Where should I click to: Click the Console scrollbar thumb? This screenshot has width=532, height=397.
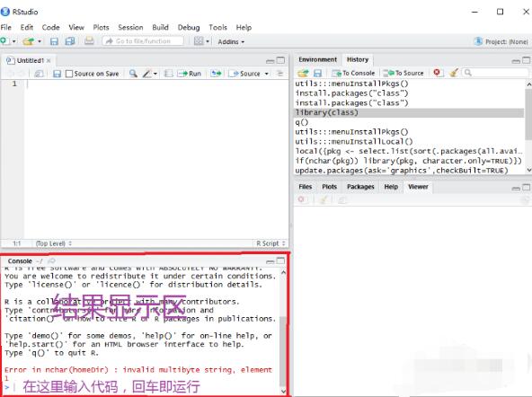(282, 351)
